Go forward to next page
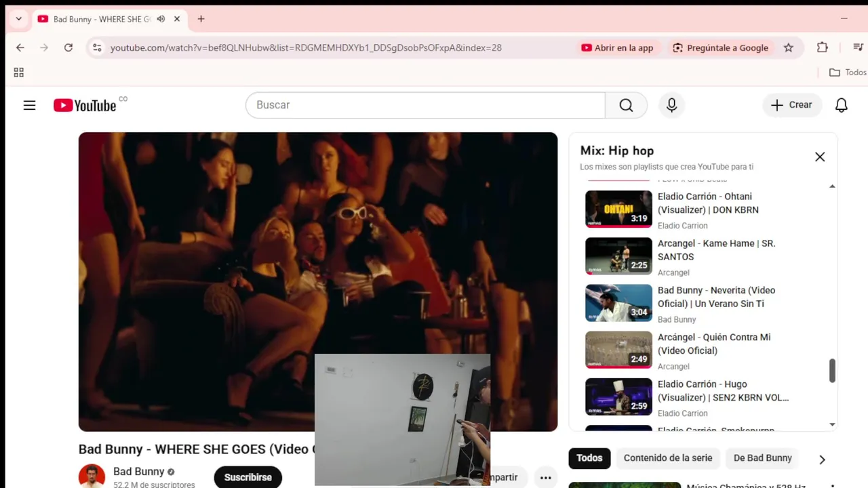This screenshot has height=488, width=868. coord(44,47)
